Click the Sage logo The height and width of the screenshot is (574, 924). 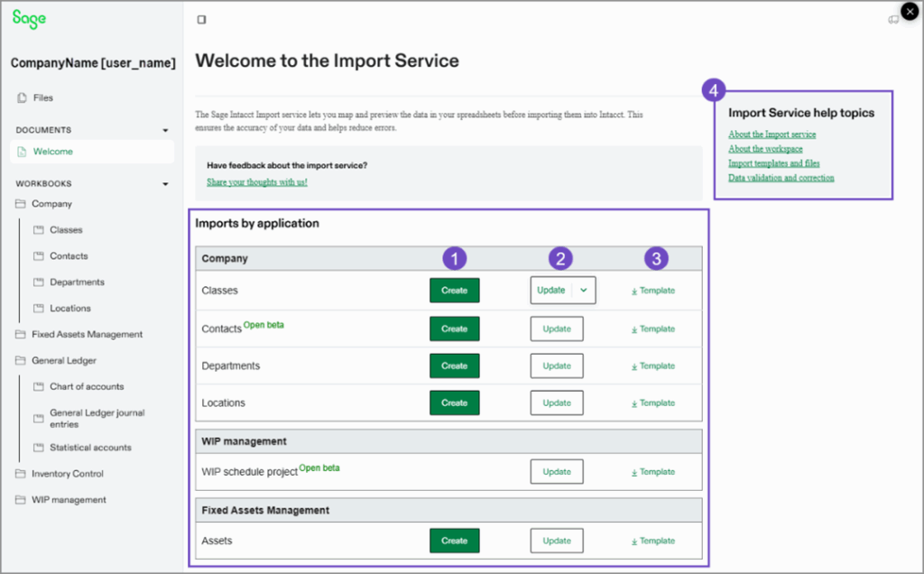(27, 18)
